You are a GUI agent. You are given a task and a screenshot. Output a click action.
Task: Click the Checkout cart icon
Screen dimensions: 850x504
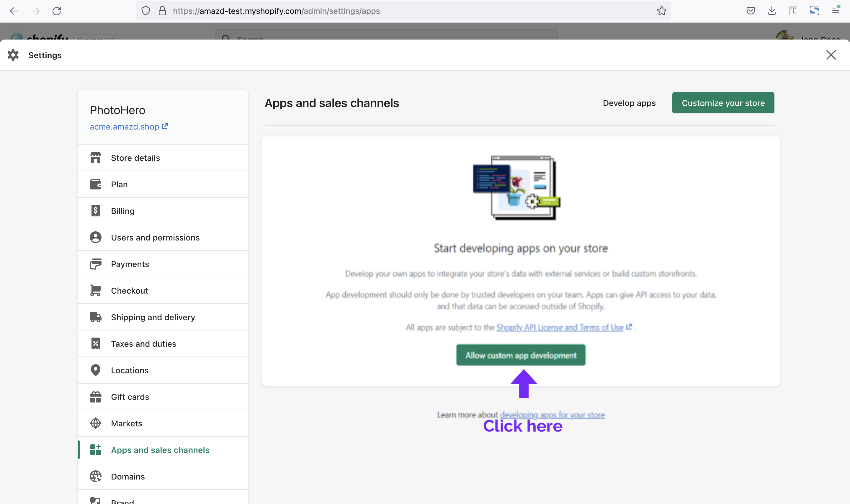point(95,291)
